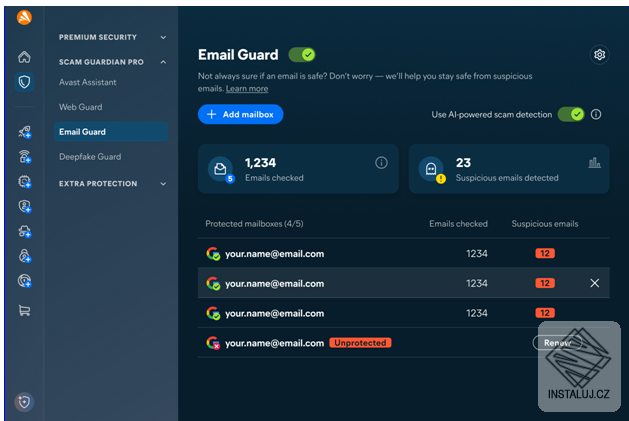Click Renew for the unprotected mailbox

coord(557,343)
